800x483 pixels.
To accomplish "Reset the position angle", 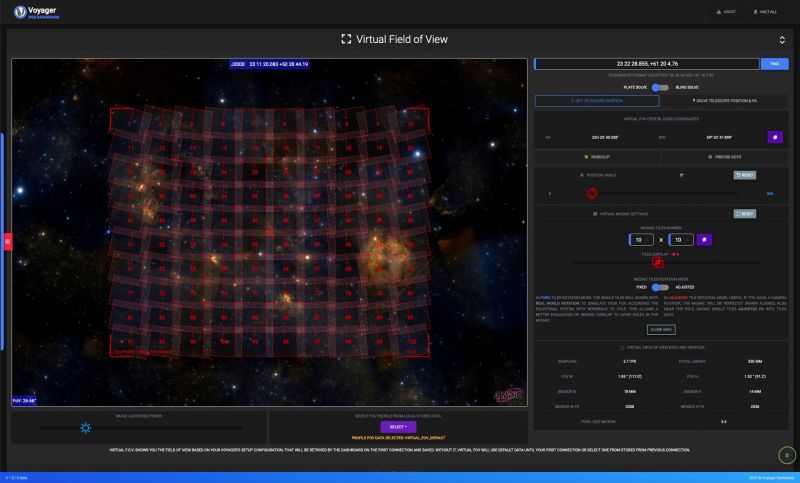I will [x=744, y=175].
